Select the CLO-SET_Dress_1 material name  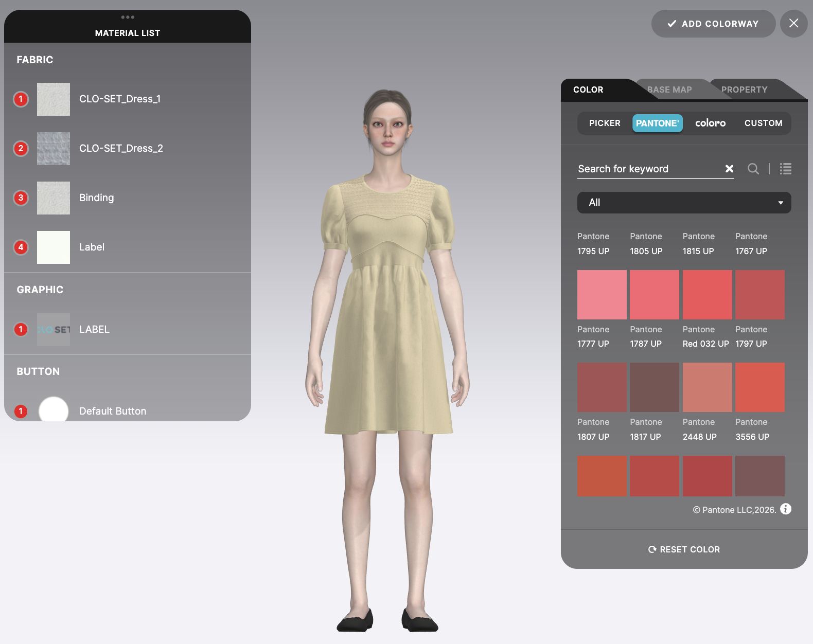pyautogui.click(x=120, y=99)
